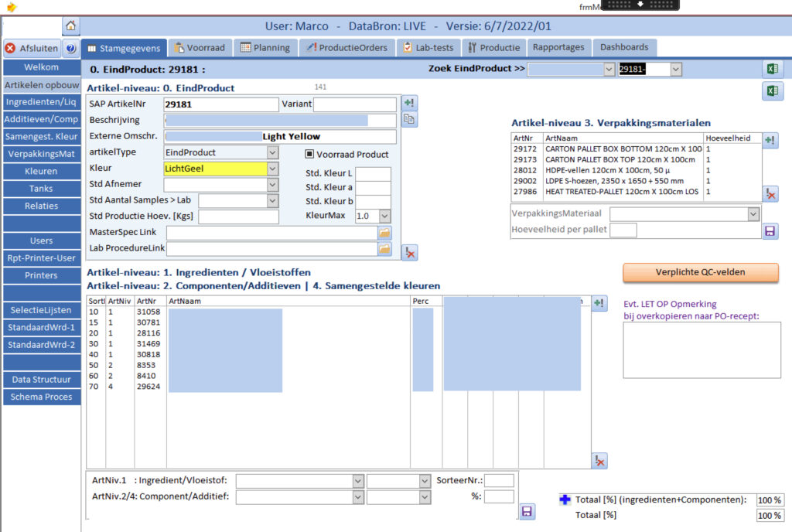Click the home icon in top-left corner
This screenshot has width=792, height=532.
pos(71,26)
